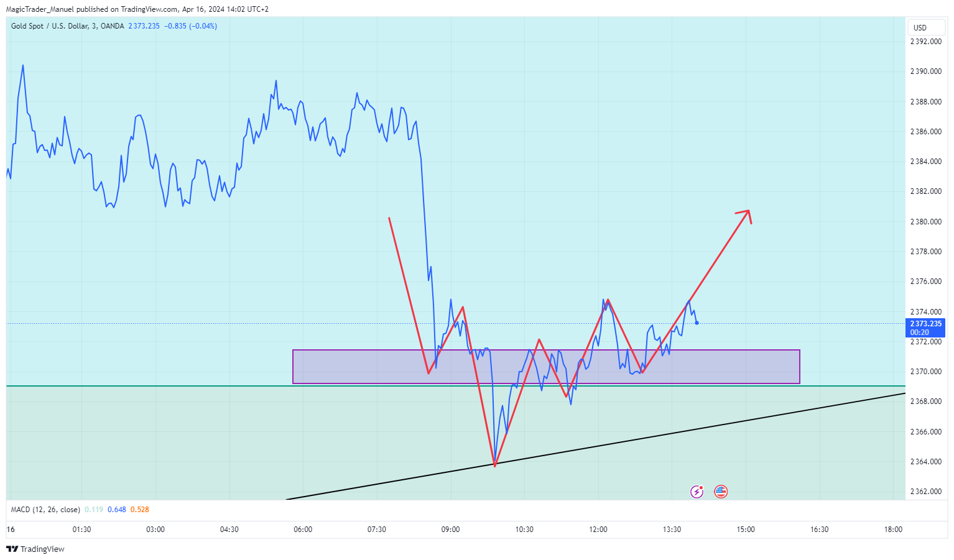954x560 pixels.
Task: Click the 06:00 time axis label
Action: (303, 530)
